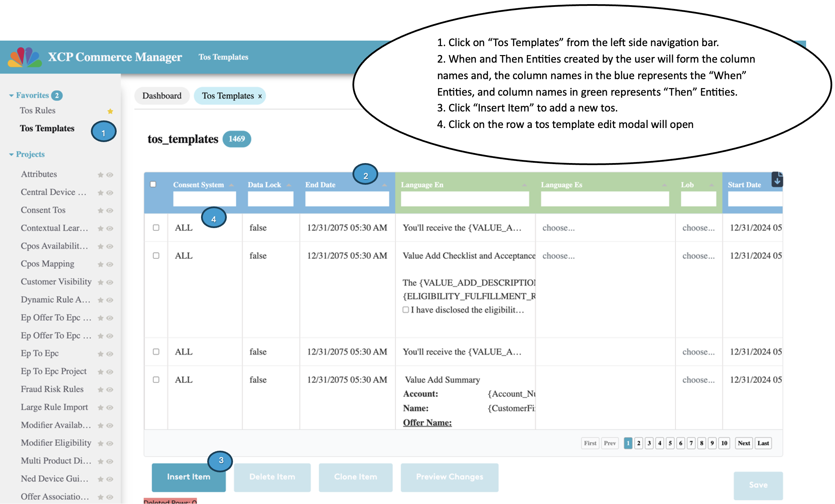Star the Consent Tos project
835x504 pixels.
tap(101, 211)
